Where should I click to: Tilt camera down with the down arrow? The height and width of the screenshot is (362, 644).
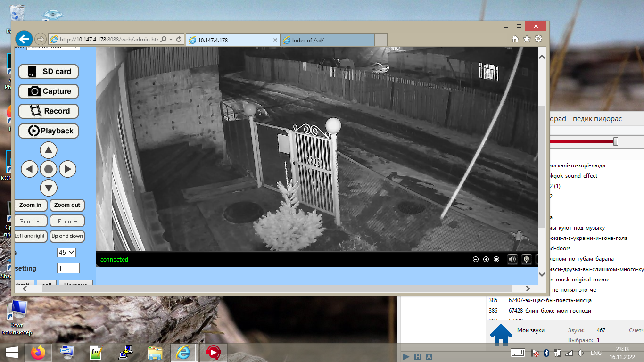(49, 188)
